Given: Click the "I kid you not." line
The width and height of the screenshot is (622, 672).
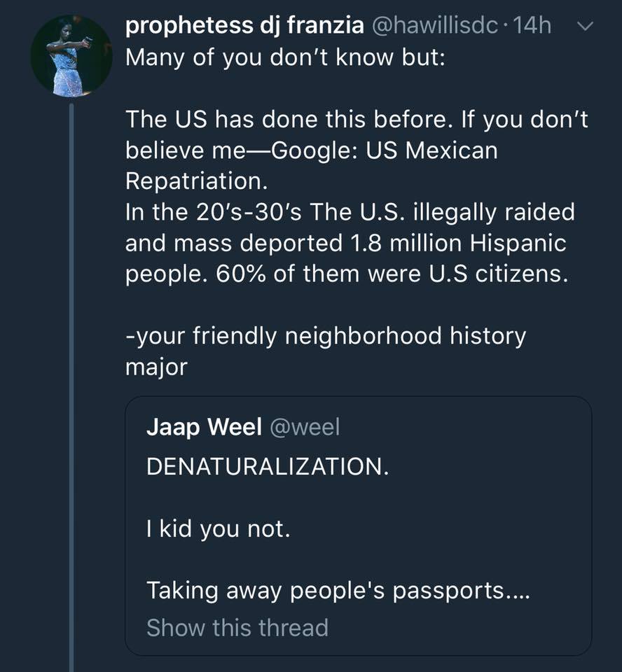Looking at the screenshot, I should 218,528.
